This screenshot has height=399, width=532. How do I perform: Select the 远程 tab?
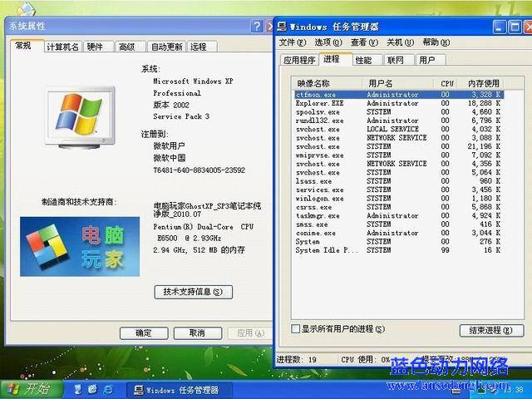click(202, 47)
